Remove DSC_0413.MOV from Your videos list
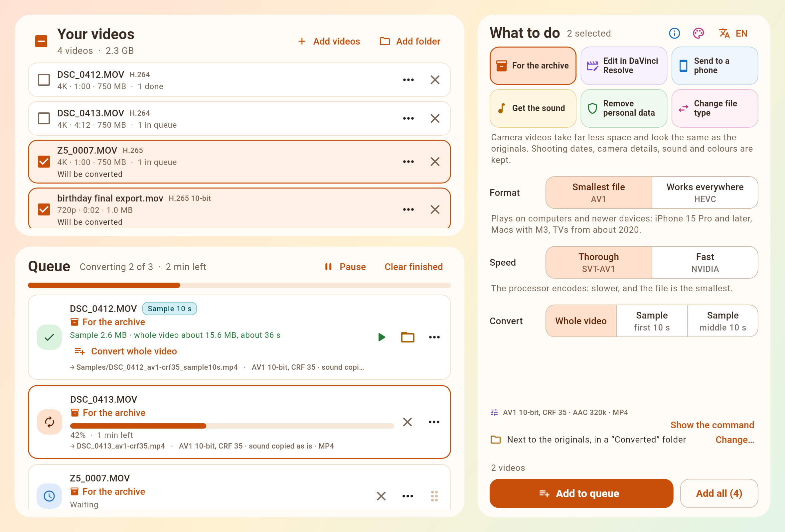 (435, 118)
